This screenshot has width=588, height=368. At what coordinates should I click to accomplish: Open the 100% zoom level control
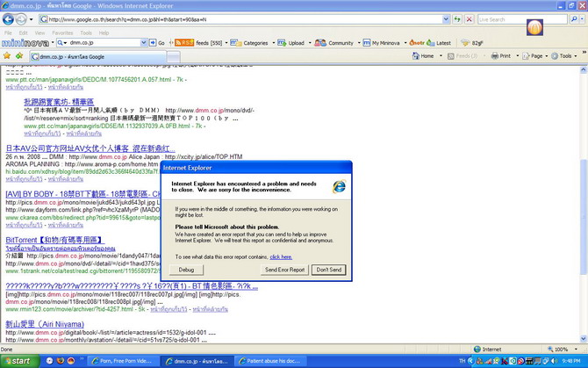click(x=562, y=350)
